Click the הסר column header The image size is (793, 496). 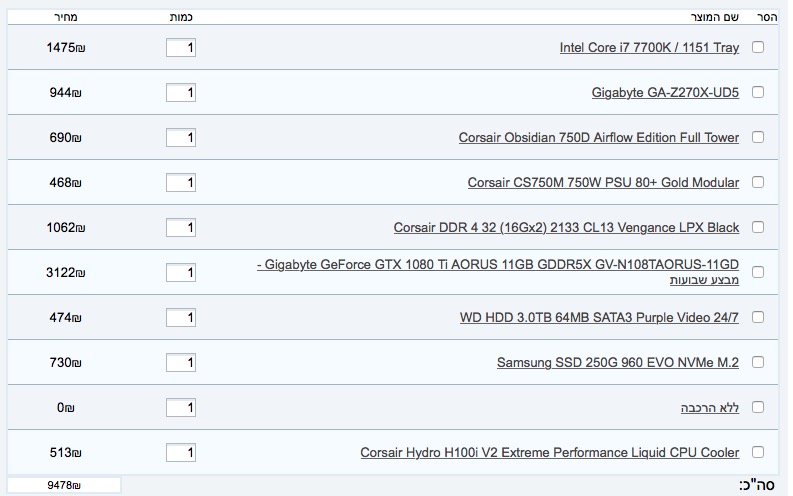click(767, 17)
